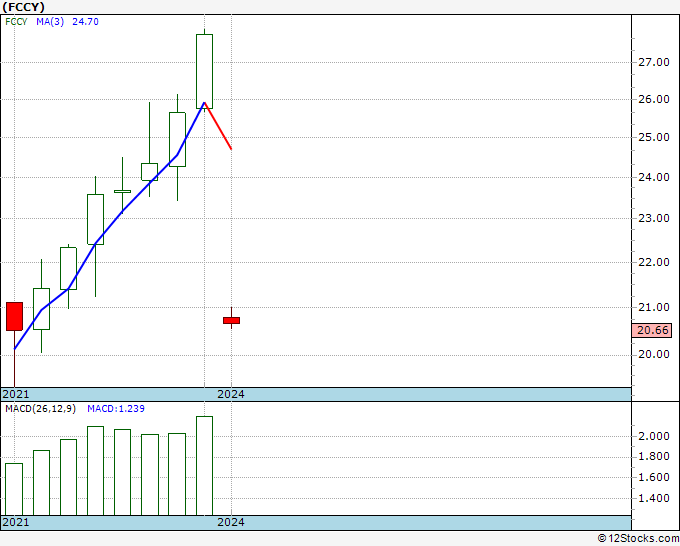Click the 23.00 price axis label
Viewport: 680px width, 546px height.
654,218
